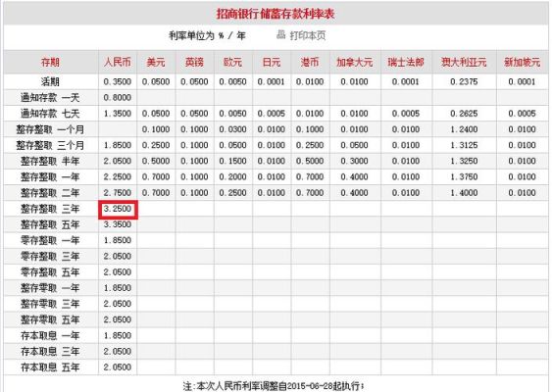Screen dimensions: 552x392
Task: Select the 加拿大元 column header
Action: click(354, 62)
